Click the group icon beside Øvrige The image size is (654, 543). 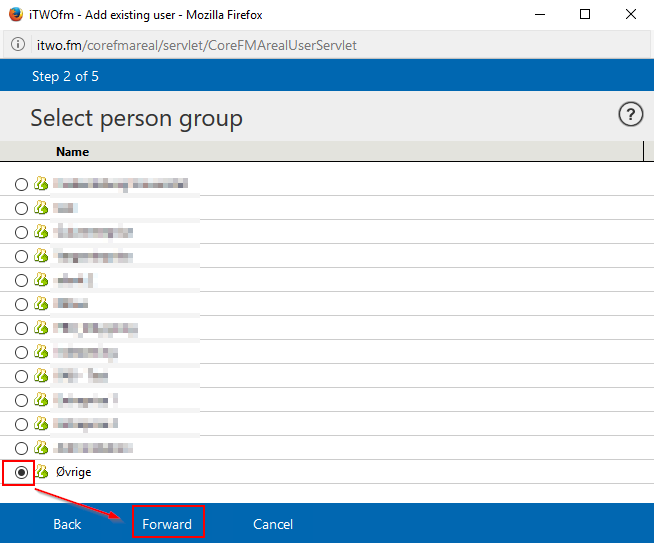42,472
